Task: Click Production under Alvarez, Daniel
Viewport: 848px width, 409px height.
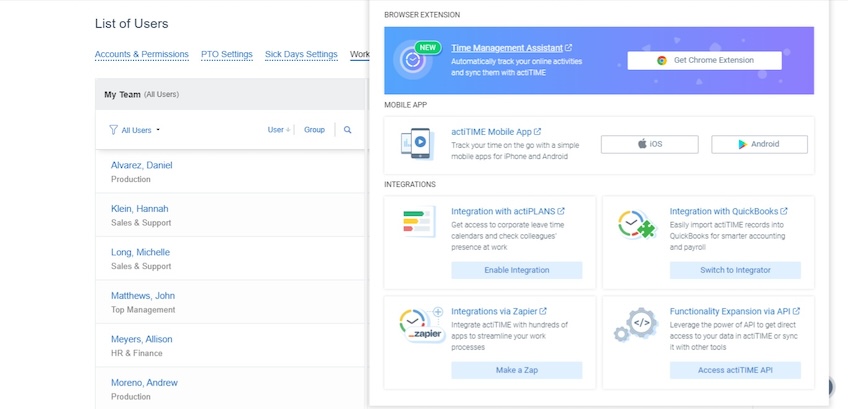Action: [131, 179]
